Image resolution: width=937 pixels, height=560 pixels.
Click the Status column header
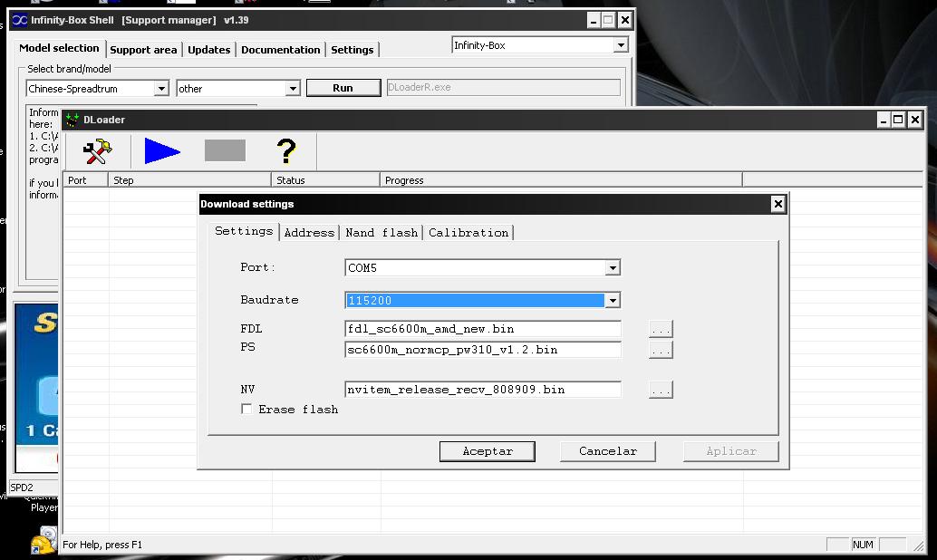tap(325, 180)
